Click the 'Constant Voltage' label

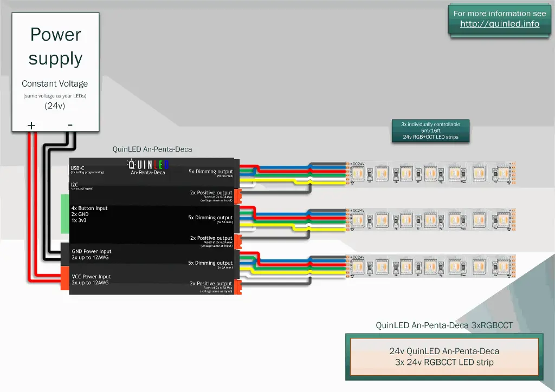point(55,83)
